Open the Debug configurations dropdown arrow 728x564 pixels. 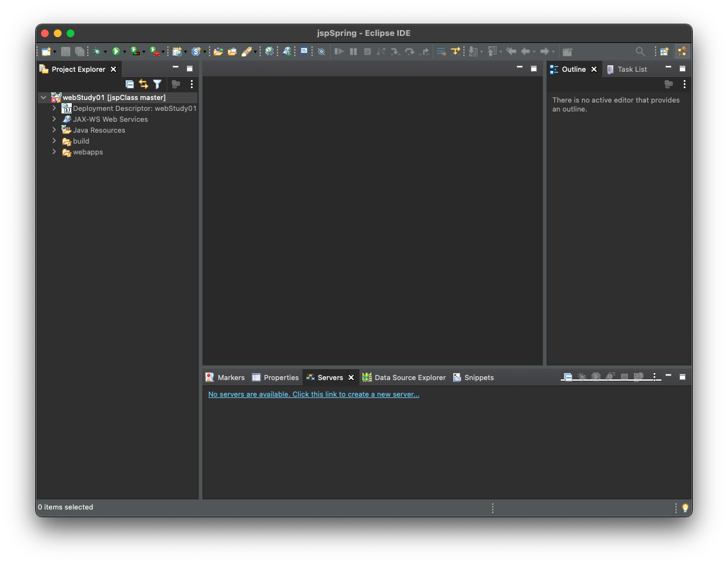click(105, 52)
